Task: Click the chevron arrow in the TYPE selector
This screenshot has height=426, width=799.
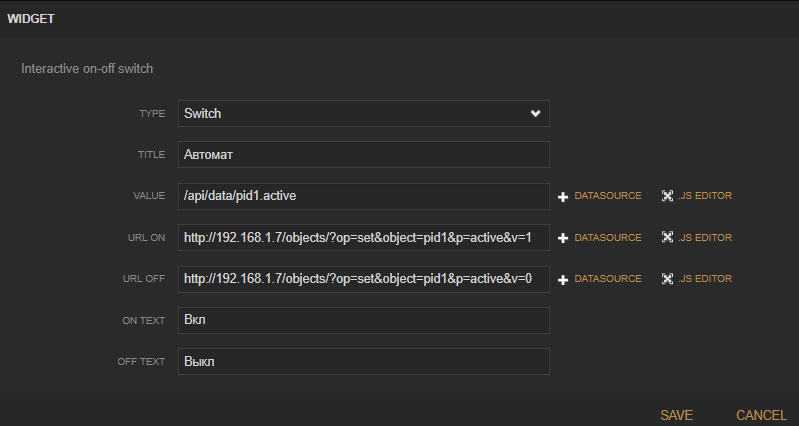Action: 536,114
